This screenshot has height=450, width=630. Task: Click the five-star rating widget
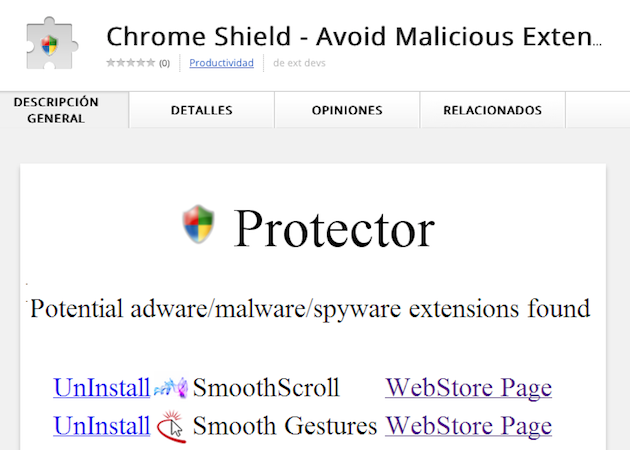(x=130, y=63)
